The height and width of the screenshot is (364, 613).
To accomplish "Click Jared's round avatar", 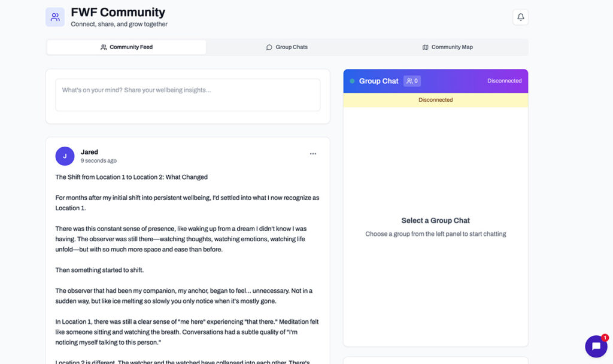I will coord(65,156).
